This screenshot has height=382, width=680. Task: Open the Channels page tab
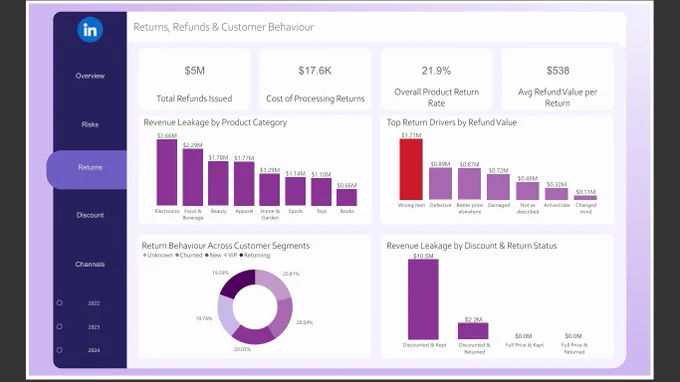point(90,264)
